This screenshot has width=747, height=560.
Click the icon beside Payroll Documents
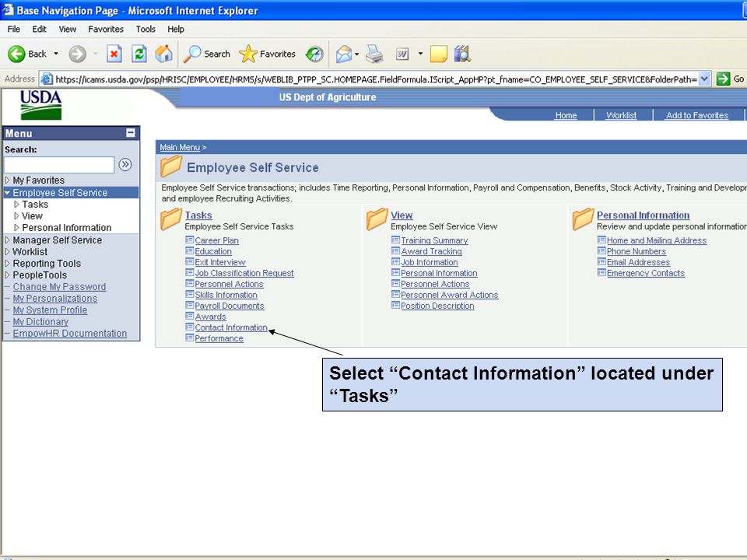[x=189, y=305]
